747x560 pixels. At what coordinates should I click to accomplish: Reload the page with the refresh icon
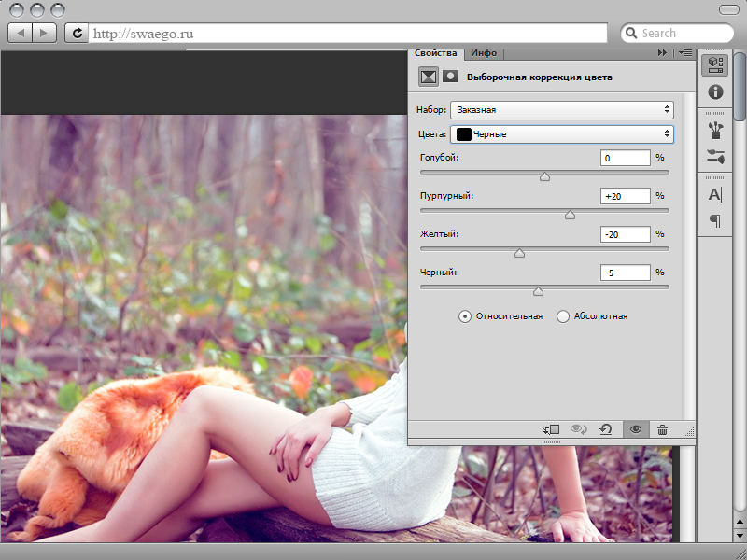77,33
